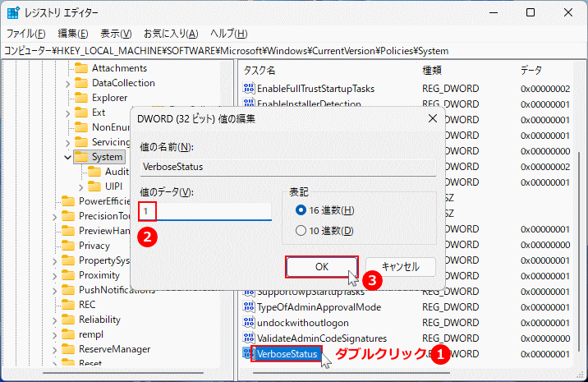Click the キャンセル button

401,267
